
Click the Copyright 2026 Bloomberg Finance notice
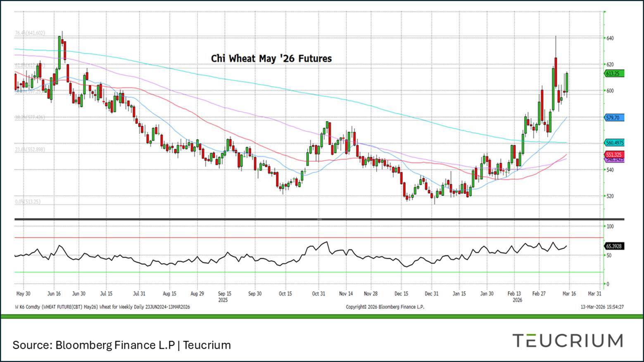tap(385, 307)
